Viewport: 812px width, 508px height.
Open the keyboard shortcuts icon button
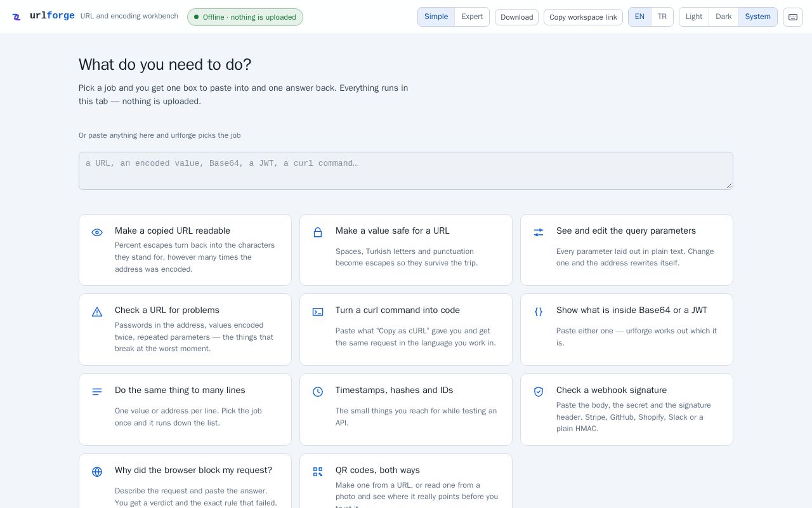(x=793, y=17)
